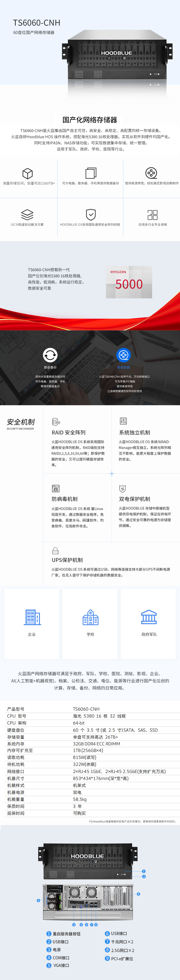Screen dimensions: 180x980
Task: Click the 815W(读写) power value
Action: coord(85,757)
